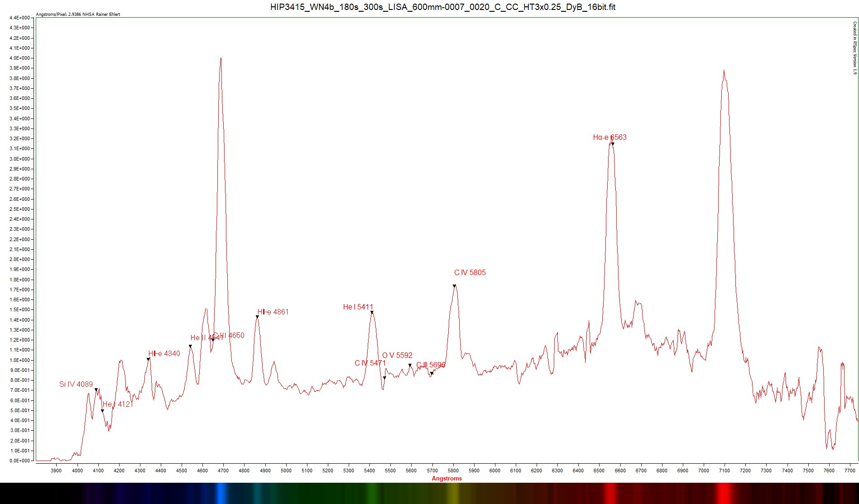Pick the yellow band in spectrum strip
This screenshot has width=859, height=504.
point(453,493)
